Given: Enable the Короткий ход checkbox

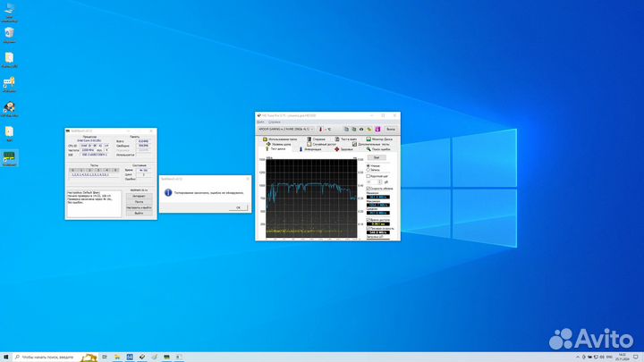Looking at the screenshot, I should click(369, 176).
